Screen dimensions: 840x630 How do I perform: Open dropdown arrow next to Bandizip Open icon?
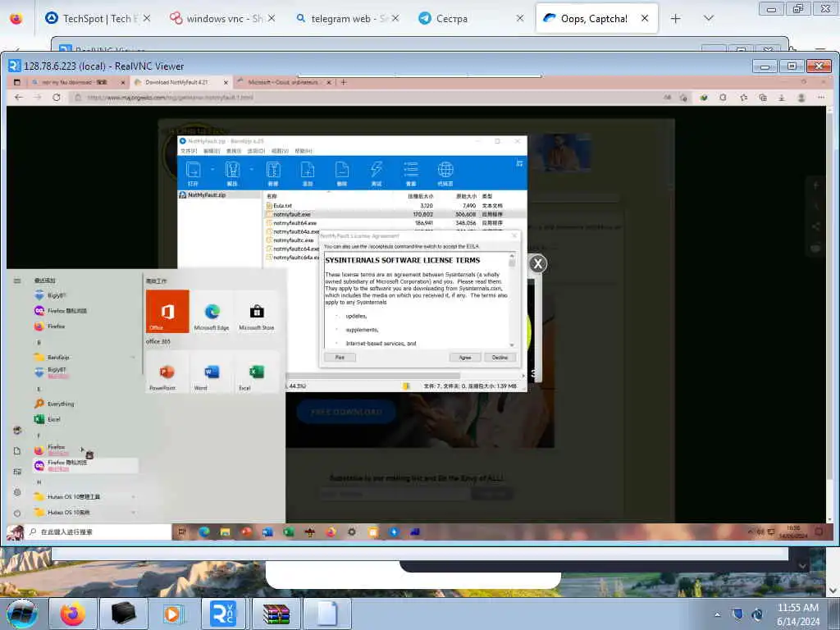pos(212,169)
